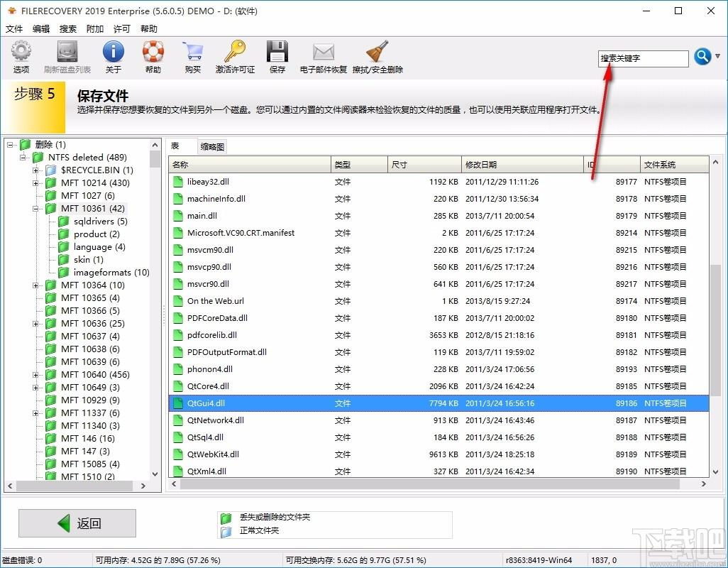Select the product (2) folder

96,234
